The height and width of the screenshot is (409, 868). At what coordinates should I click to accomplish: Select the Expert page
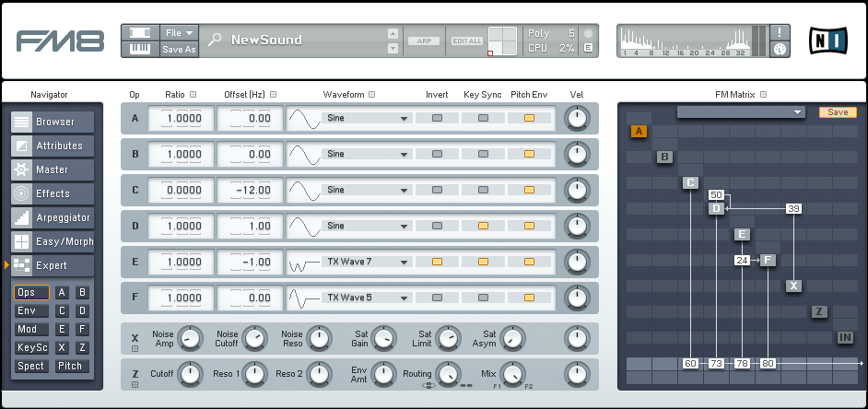pos(53,265)
